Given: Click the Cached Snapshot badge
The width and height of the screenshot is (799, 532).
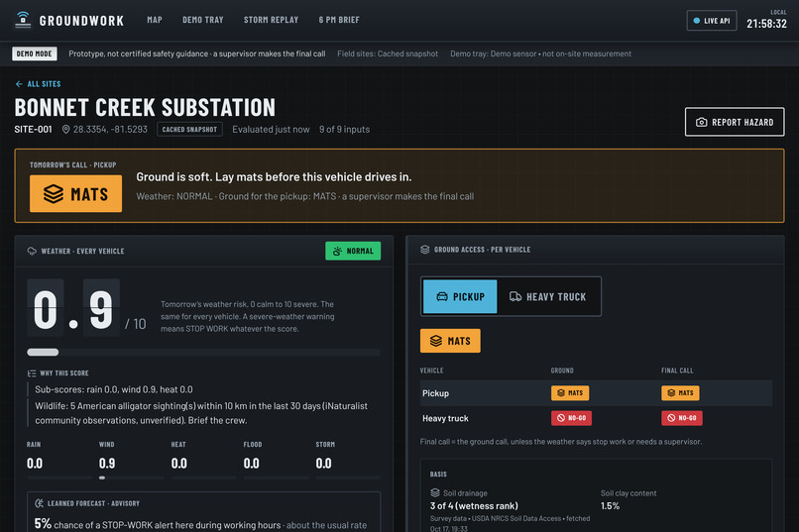Looking at the screenshot, I should pyautogui.click(x=189, y=130).
